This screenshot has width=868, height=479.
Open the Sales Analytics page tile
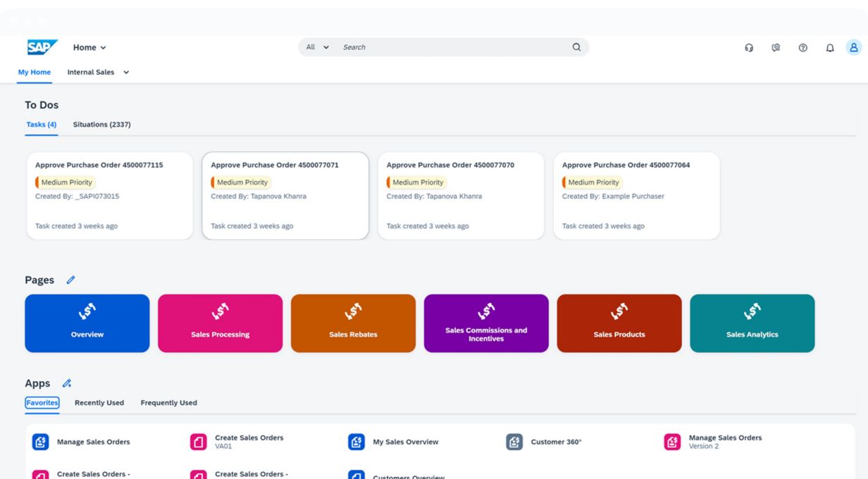[752, 323]
